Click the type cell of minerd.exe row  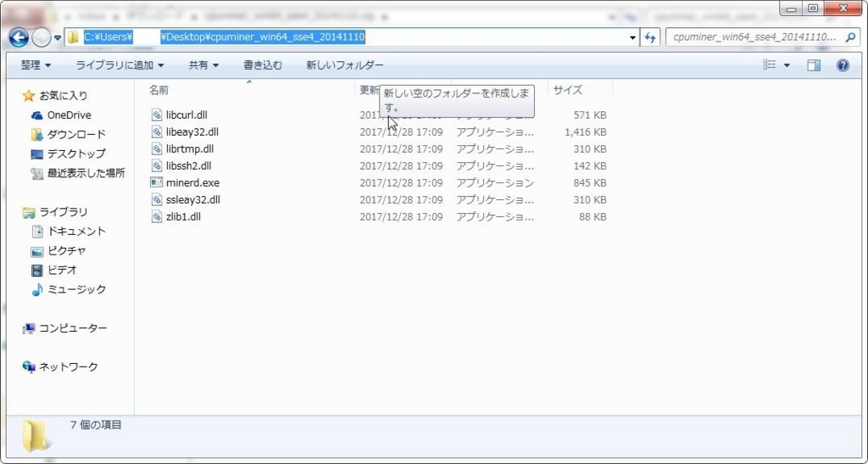pyautogui.click(x=495, y=182)
